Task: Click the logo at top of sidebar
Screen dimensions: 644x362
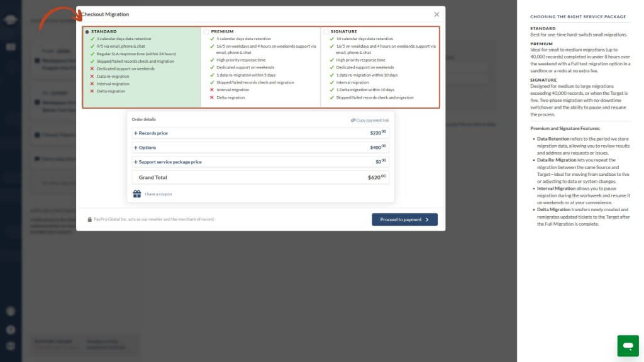Action: [x=10, y=18]
